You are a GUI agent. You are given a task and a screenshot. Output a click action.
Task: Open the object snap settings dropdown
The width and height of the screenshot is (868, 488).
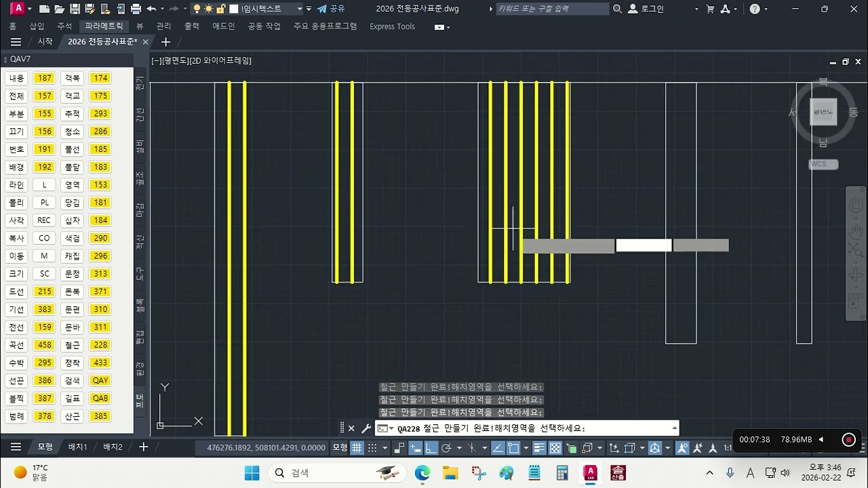tap(526, 448)
